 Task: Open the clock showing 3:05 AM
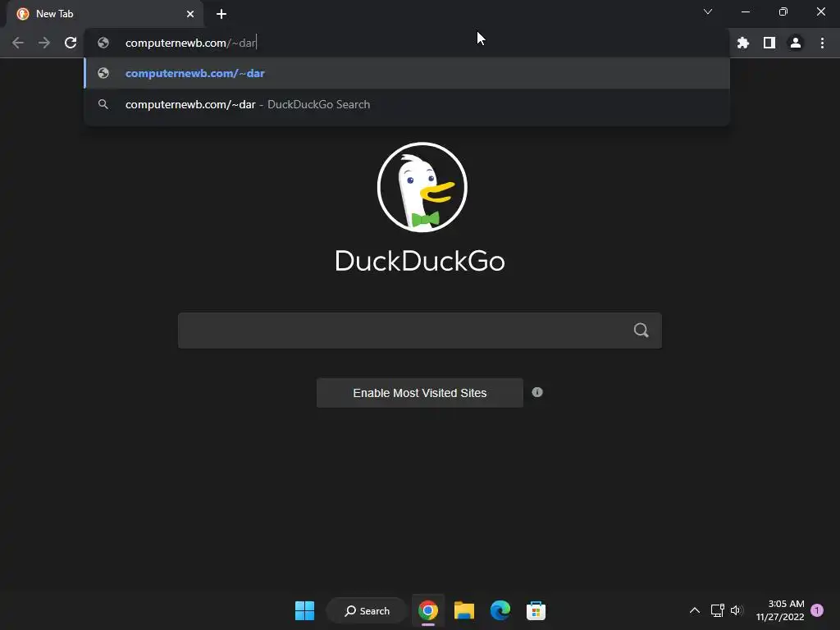(780, 610)
